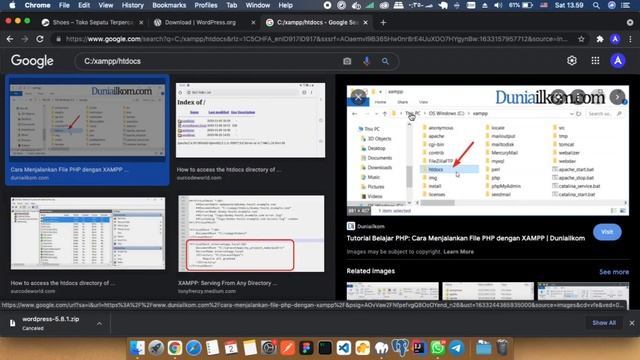This screenshot has height=360, width=640.
Task: Open Index of / image result thumbnail
Action: (251, 120)
